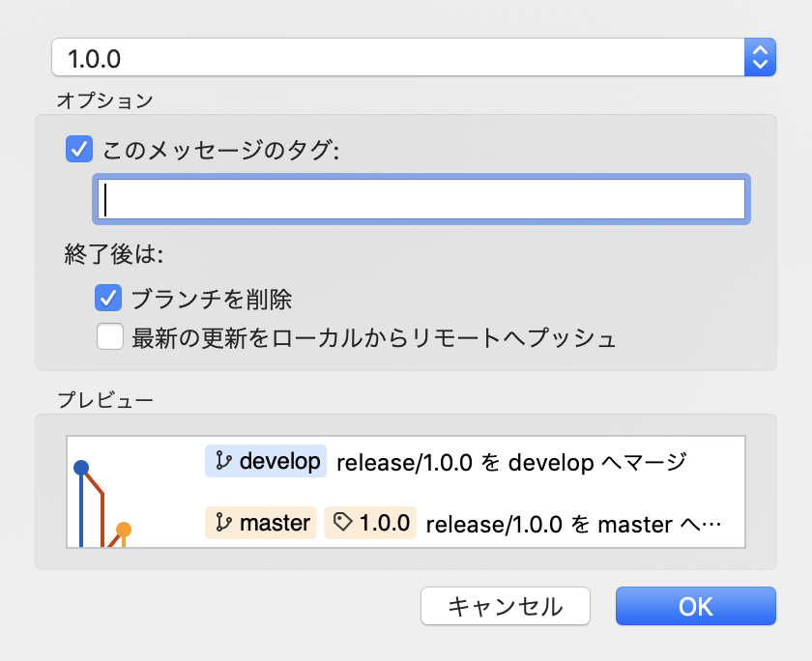
Task: Select the orange commit node in the graph
Action: pos(123,529)
